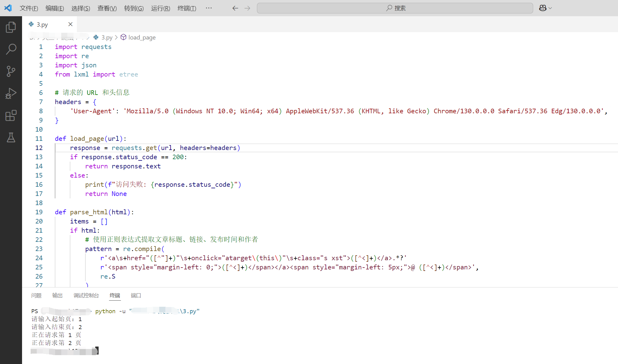Click the 搜索 command center box

[x=395, y=8]
